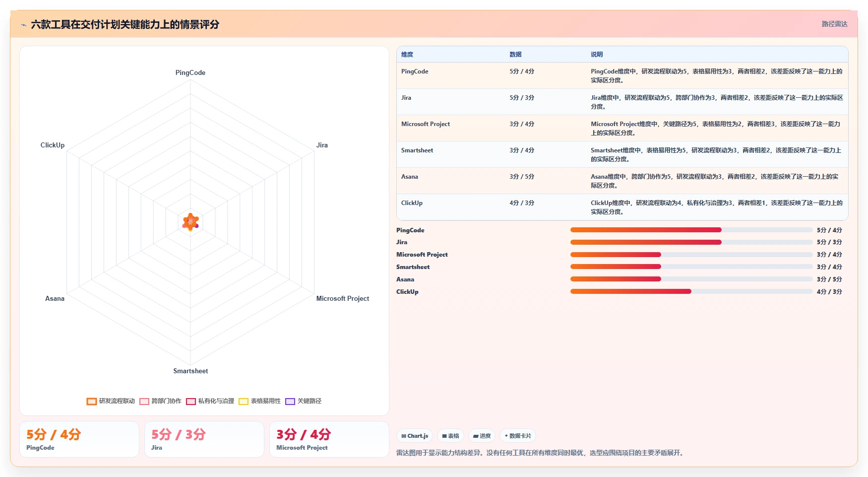Viewport: 868px width, 477px height.
Task: Click the Asana progress bar
Action: coord(691,279)
